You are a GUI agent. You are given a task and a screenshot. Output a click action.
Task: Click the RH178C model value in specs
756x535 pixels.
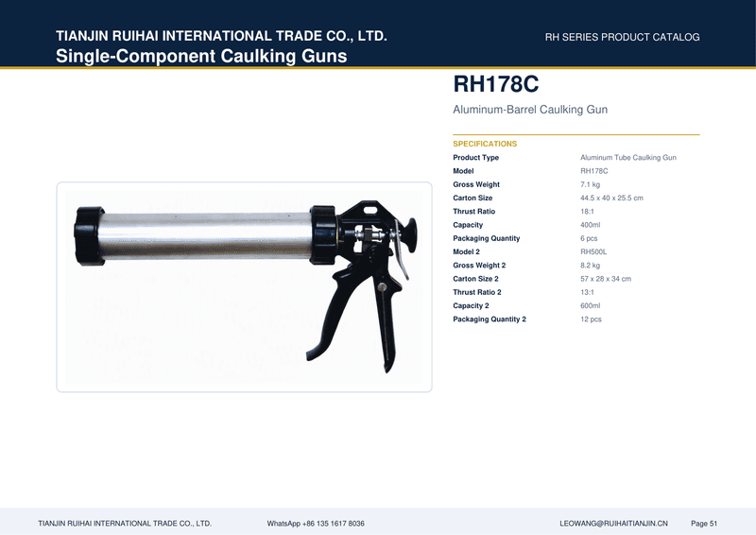pyautogui.click(x=594, y=171)
